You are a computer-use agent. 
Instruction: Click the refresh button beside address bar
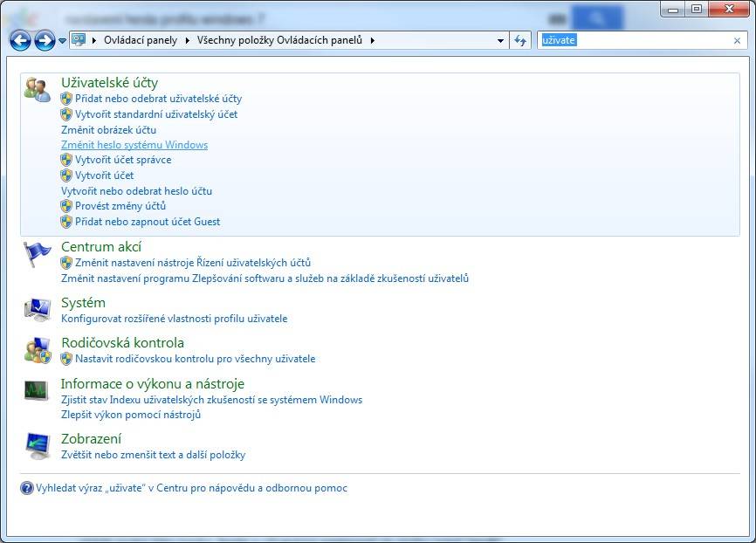click(520, 40)
